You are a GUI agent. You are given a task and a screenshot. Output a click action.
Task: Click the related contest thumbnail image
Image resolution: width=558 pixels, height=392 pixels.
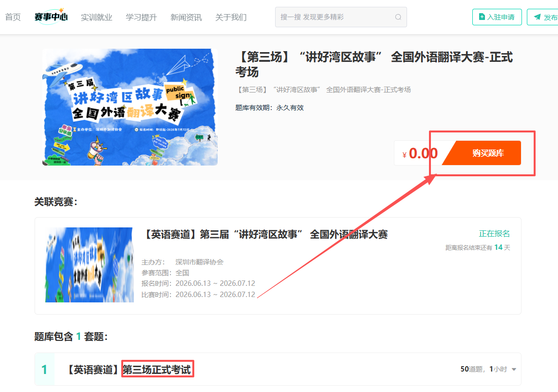coord(89,265)
